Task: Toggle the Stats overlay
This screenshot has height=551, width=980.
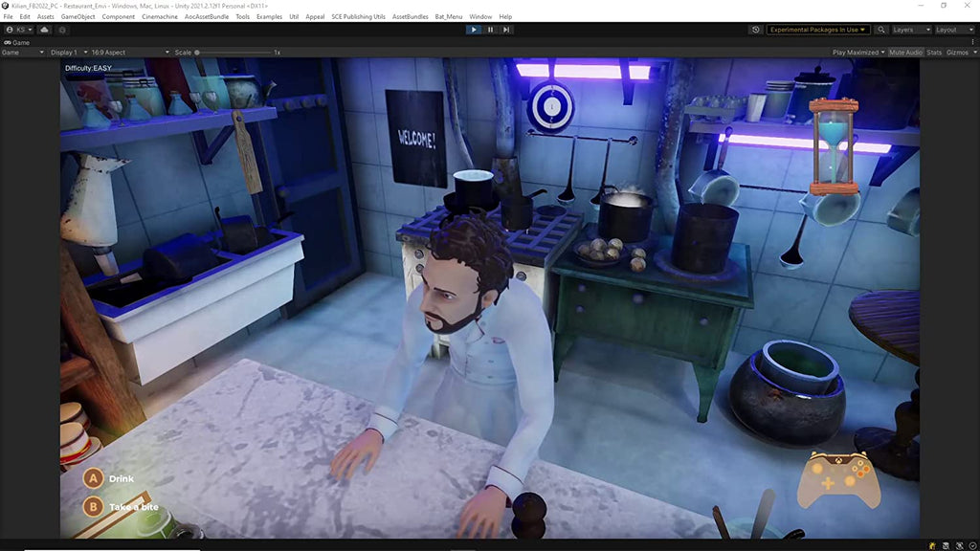Action: [x=934, y=53]
